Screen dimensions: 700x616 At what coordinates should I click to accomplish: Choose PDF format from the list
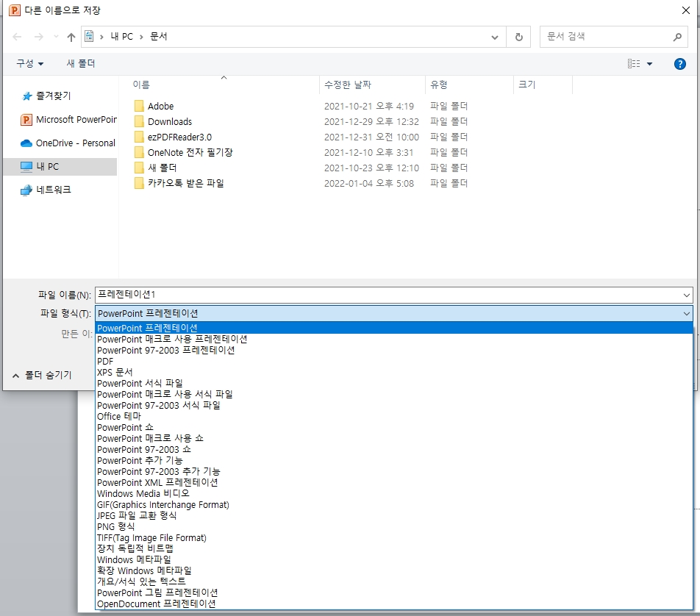coord(394,361)
